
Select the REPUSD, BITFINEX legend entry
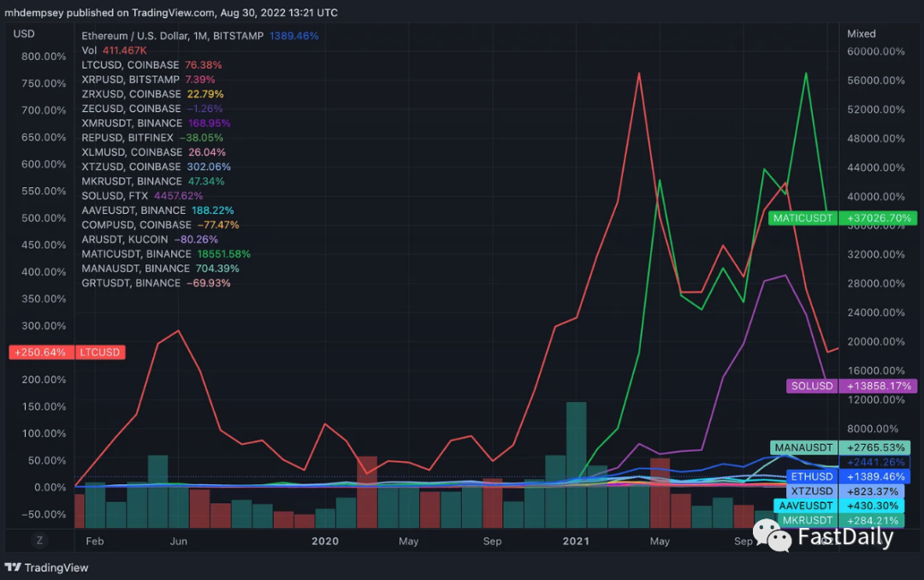[x=152, y=138]
